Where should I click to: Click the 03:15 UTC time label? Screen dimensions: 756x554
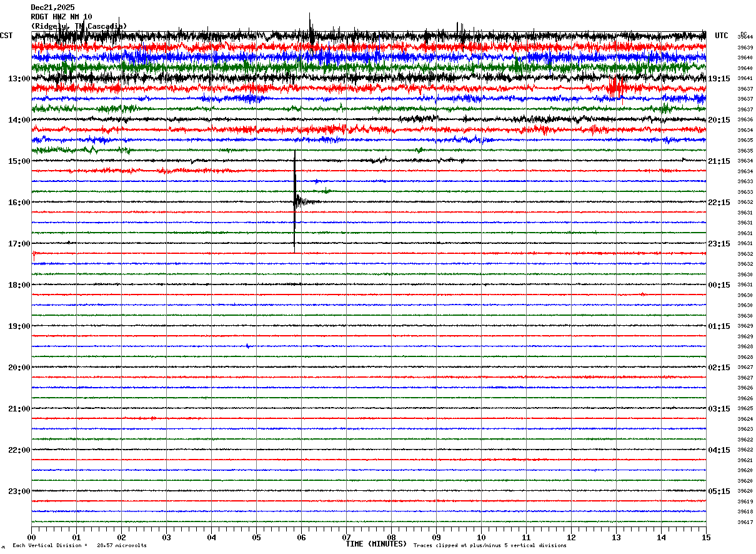click(719, 409)
